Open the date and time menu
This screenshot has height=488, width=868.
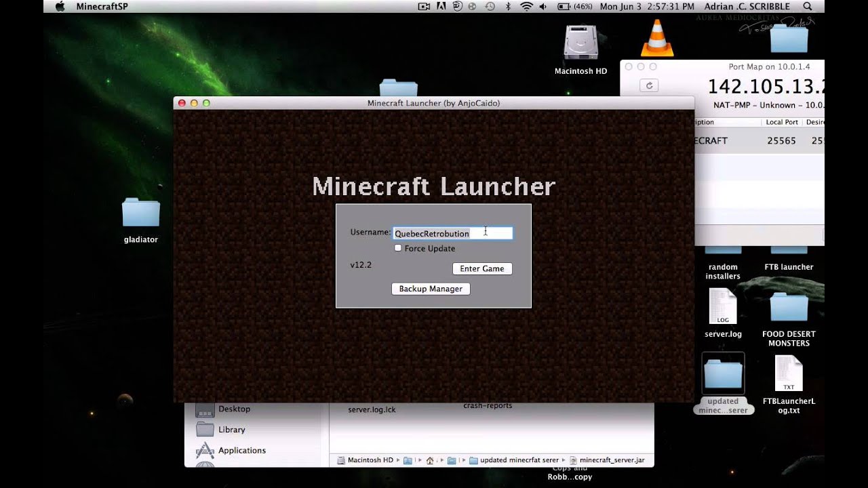click(647, 7)
